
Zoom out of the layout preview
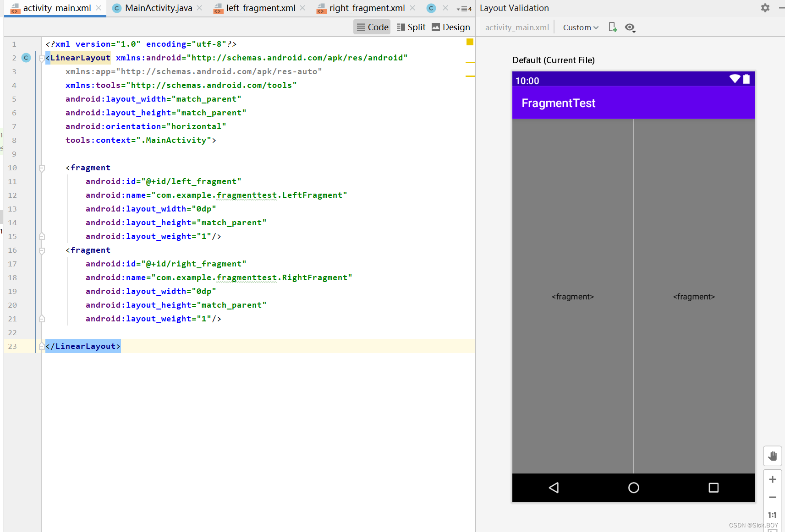[772, 497]
